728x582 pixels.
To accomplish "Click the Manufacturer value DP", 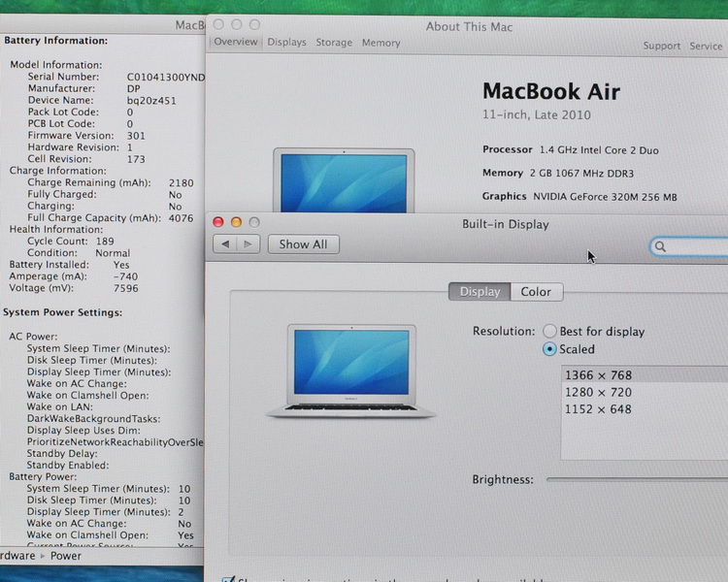I will [134, 88].
